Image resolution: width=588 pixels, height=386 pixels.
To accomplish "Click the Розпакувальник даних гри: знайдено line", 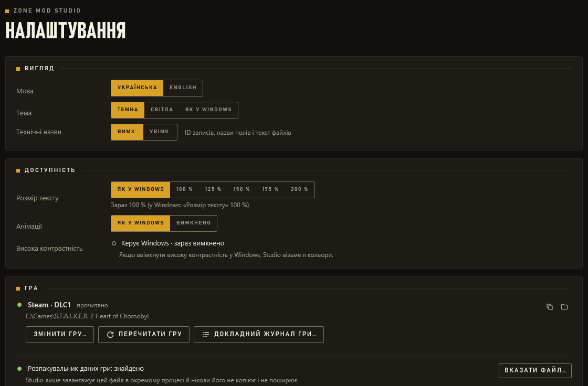I will [x=86, y=369].
